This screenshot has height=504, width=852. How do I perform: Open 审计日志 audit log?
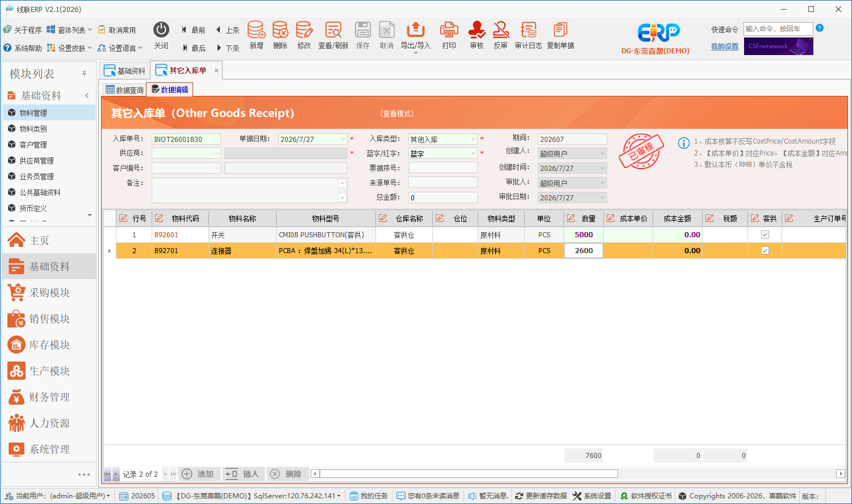tap(528, 35)
